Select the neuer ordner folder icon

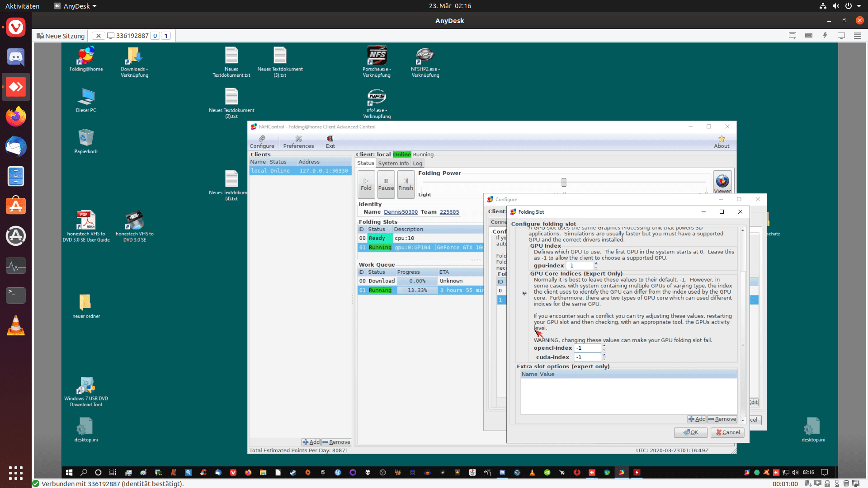tap(86, 306)
